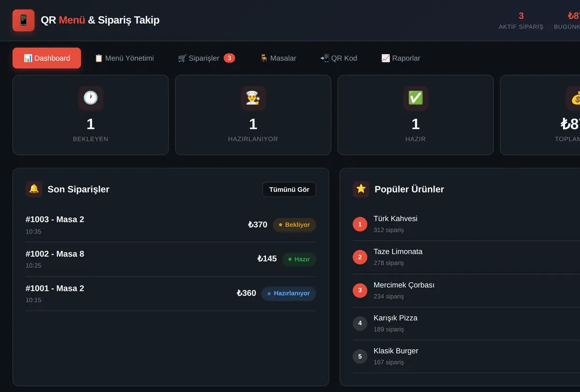The image size is (580, 392).
Task: Click the ₺370 order amount
Action: pyautogui.click(x=258, y=224)
